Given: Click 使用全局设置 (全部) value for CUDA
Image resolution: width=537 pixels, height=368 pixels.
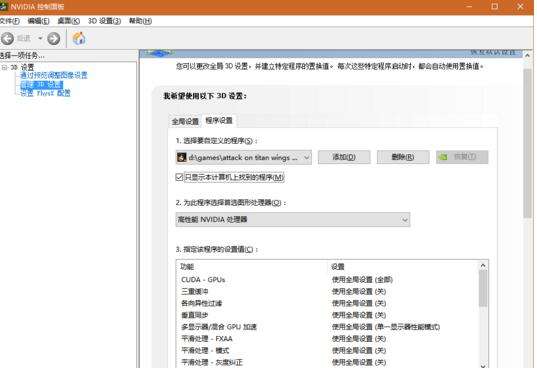Looking at the screenshot, I should pos(362,280).
